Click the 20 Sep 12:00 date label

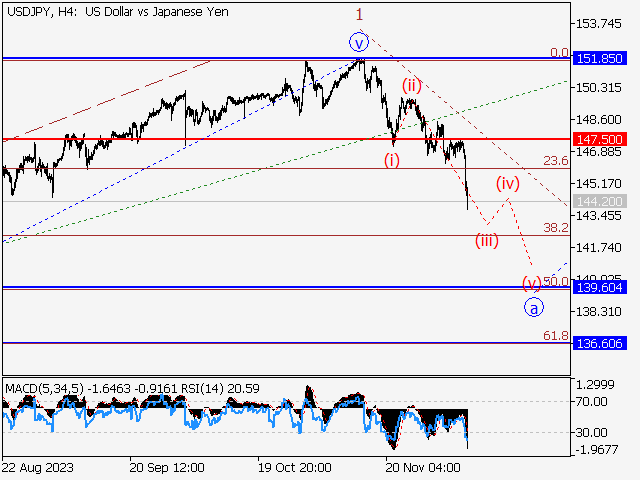pos(167,467)
